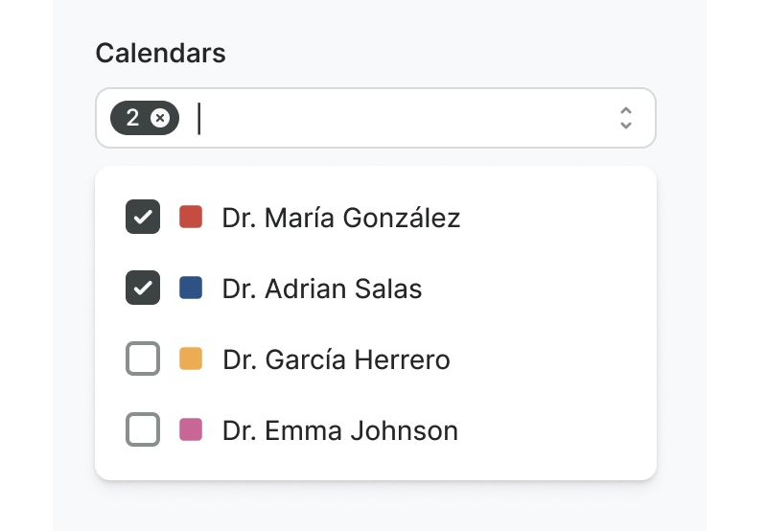Select the Dr. María González option
767x532 pixels.
pyautogui.click(x=341, y=218)
